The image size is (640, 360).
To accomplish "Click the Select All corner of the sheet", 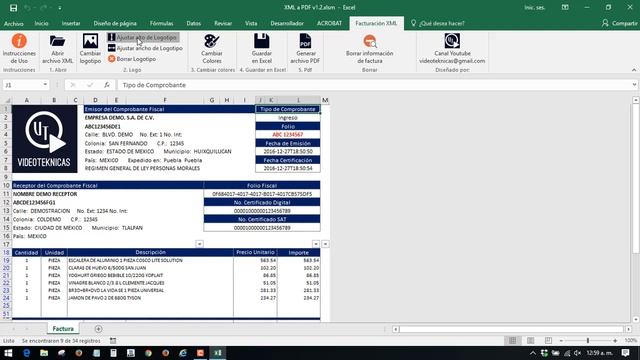I will point(6,100).
